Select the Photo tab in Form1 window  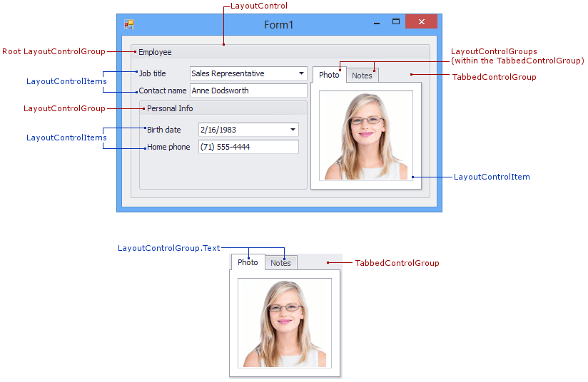(x=329, y=75)
